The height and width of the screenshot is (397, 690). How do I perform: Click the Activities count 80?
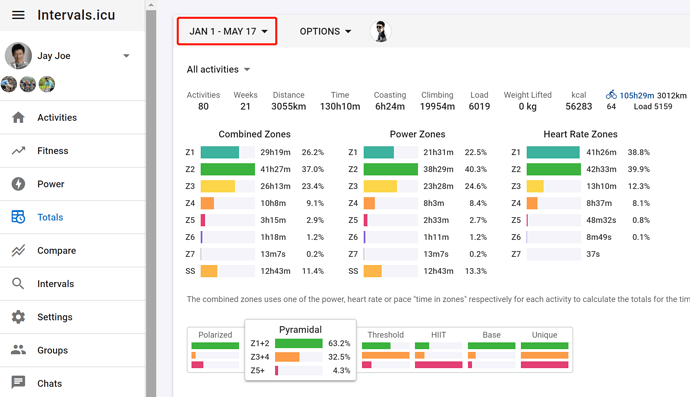(203, 107)
